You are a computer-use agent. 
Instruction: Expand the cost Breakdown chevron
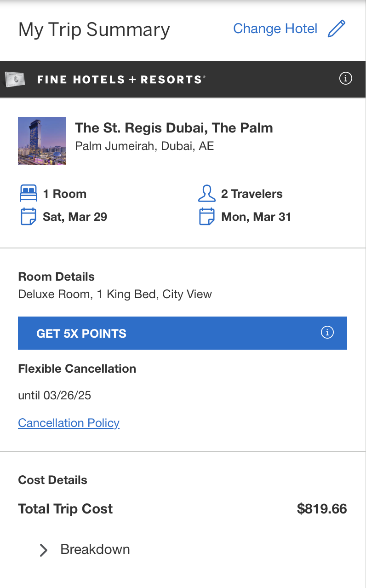44,550
